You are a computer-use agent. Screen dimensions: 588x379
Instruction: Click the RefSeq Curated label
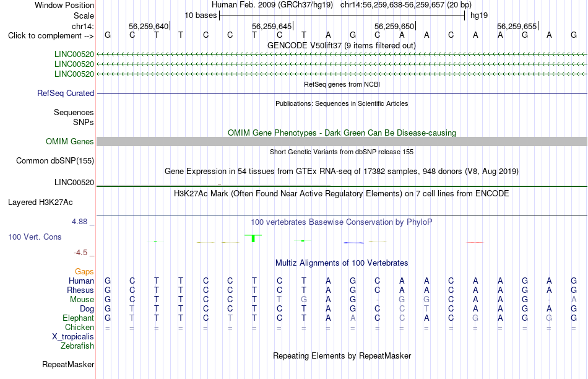65,93
